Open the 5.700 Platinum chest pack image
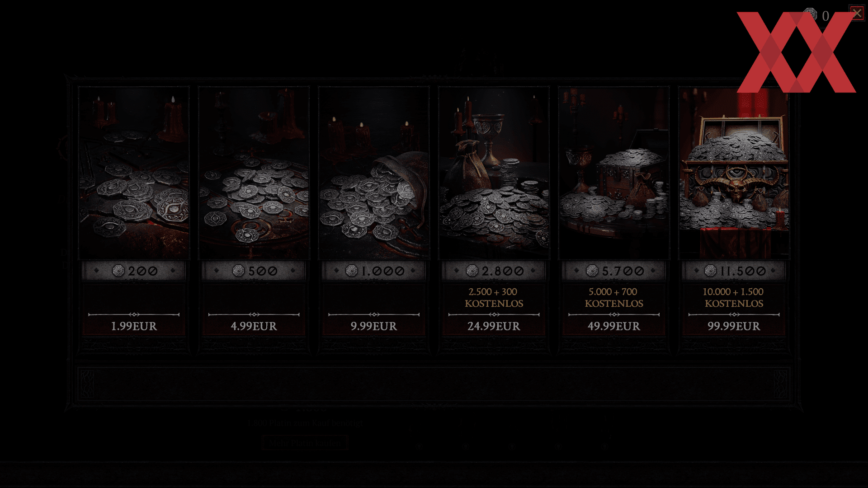This screenshot has height=488, width=868. pyautogui.click(x=614, y=173)
